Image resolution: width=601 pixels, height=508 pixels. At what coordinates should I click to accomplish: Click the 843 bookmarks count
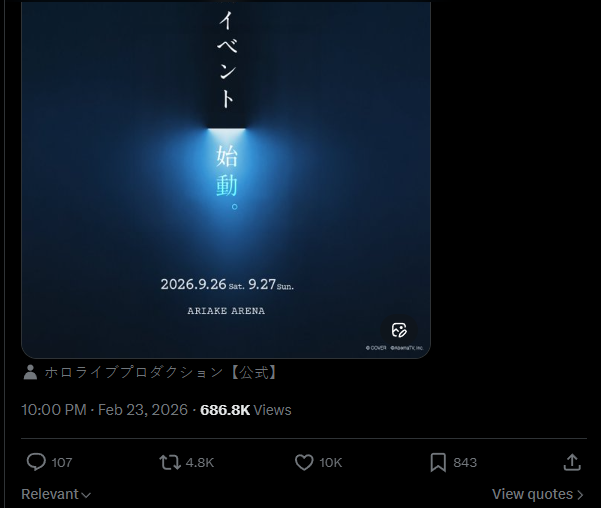[465, 463]
